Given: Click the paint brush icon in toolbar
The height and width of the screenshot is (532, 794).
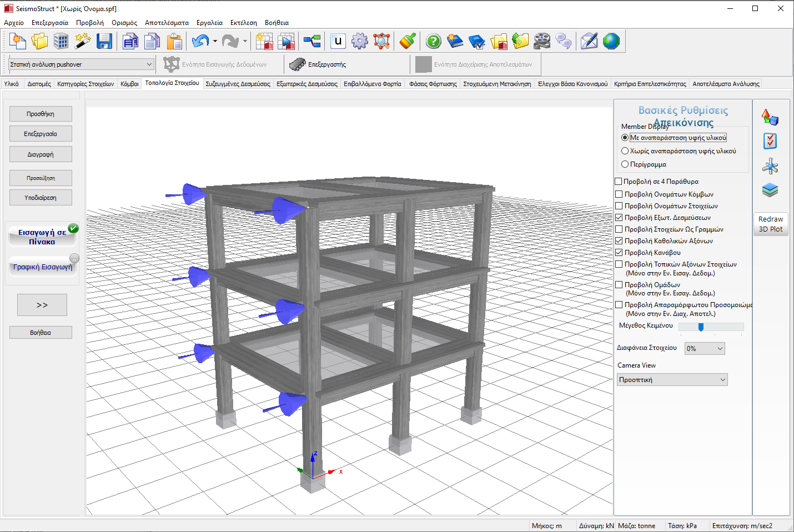Looking at the screenshot, I should pyautogui.click(x=408, y=42).
